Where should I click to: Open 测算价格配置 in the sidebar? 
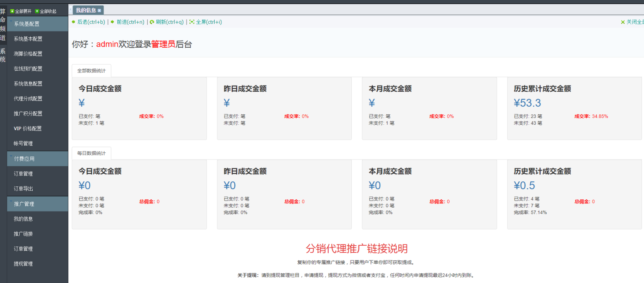[28, 54]
